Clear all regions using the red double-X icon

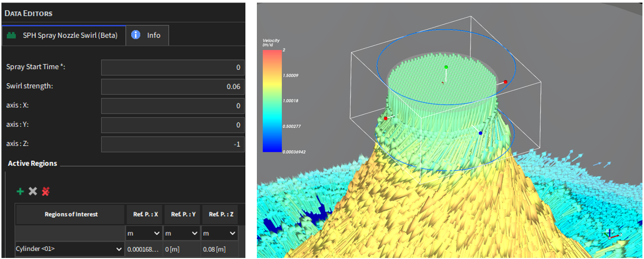[46, 191]
